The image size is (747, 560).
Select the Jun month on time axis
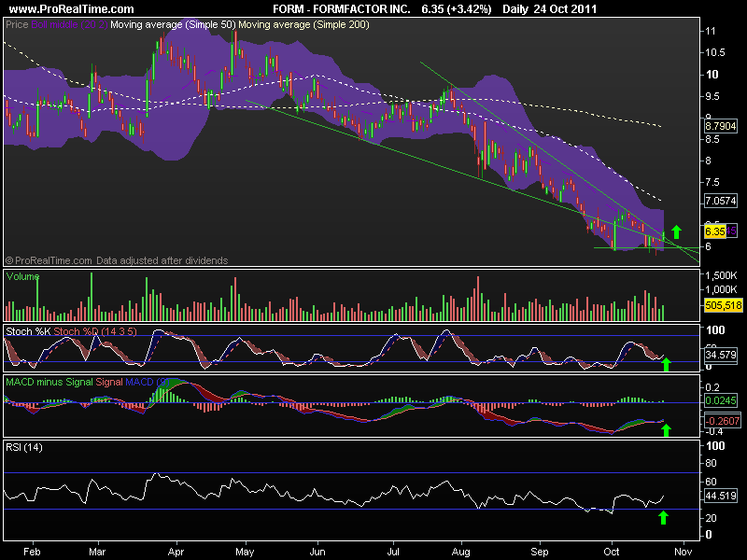coord(317,552)
